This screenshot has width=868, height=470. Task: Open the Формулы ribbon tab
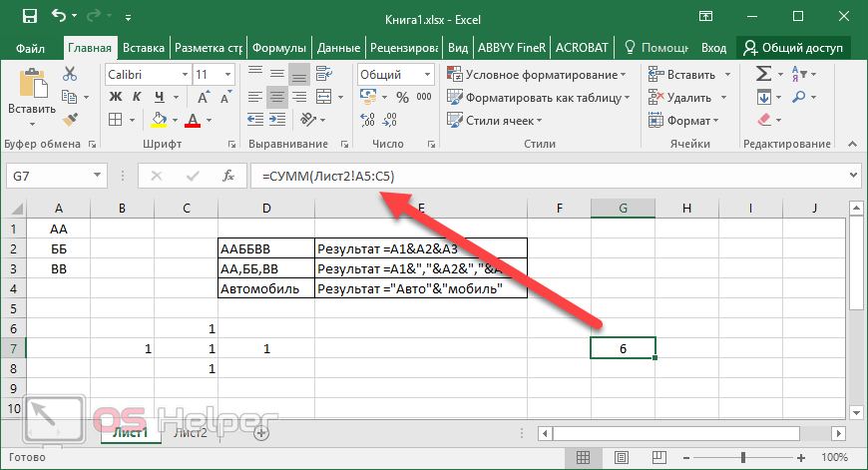(x=278, y=47)
